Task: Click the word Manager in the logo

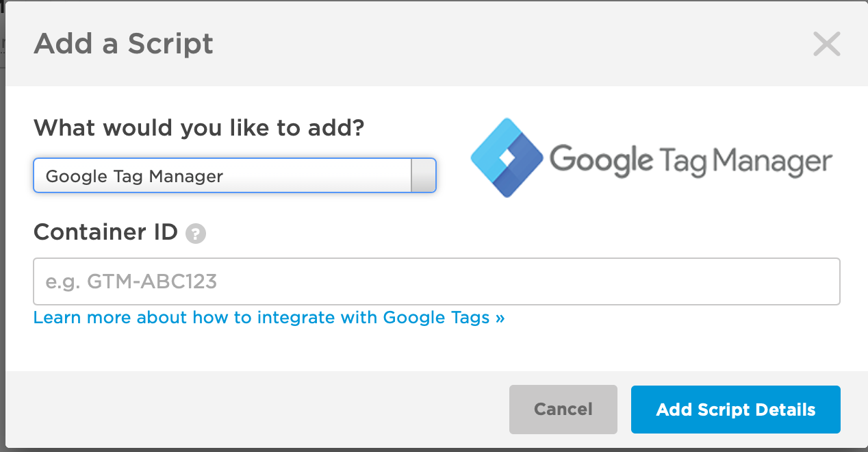Action: (x=772, y=161)
